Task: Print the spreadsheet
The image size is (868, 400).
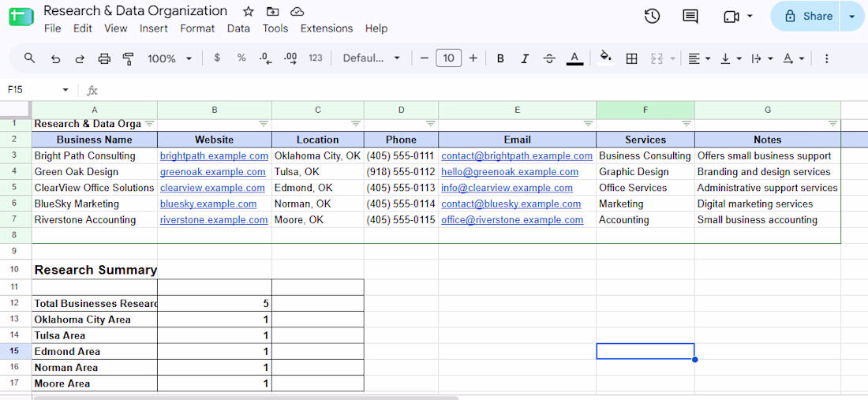Action: click(x=104, y=58)
